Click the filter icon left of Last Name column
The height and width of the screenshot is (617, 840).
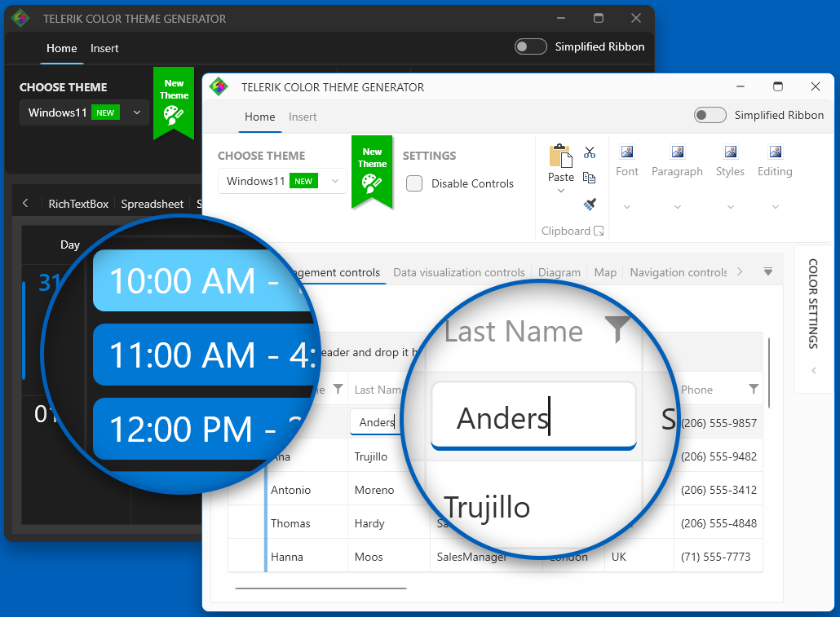click(338, 389)
